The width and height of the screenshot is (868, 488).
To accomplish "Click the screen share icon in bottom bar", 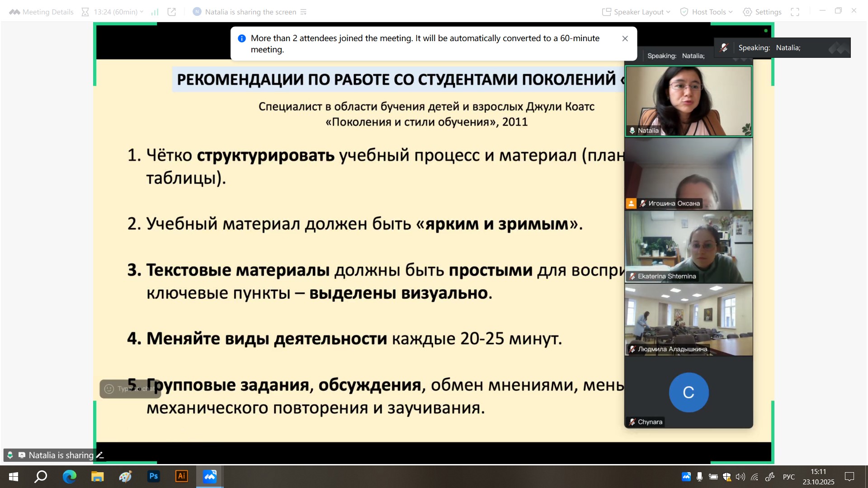I will point(21,455).
